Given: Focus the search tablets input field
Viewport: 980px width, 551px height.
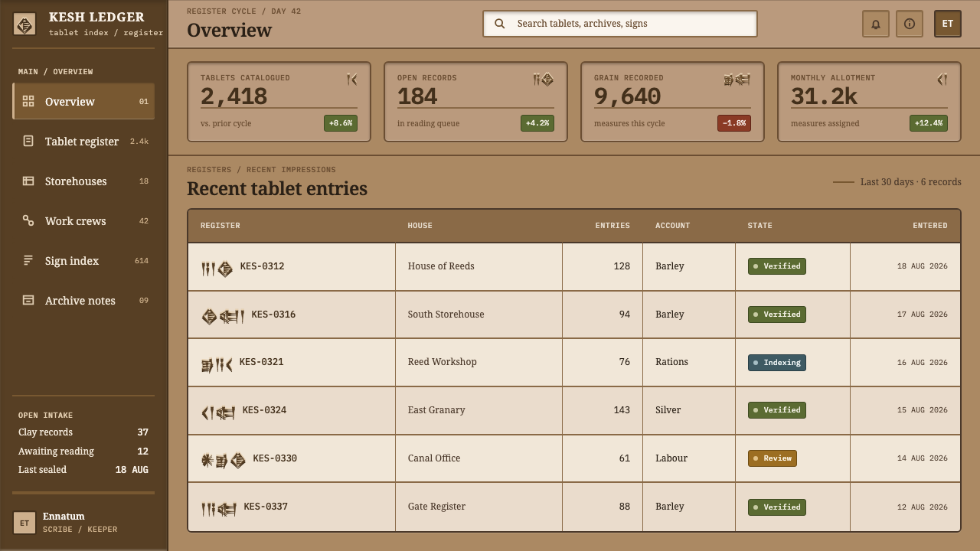Looking at the screenshot, I should tap(620, 24).
